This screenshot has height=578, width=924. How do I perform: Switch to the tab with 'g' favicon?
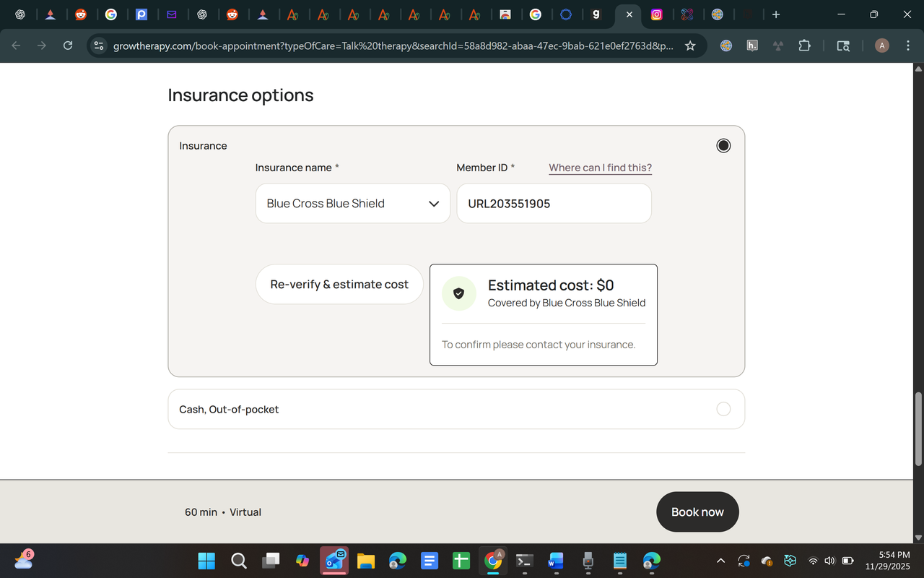tap(596, 14)
